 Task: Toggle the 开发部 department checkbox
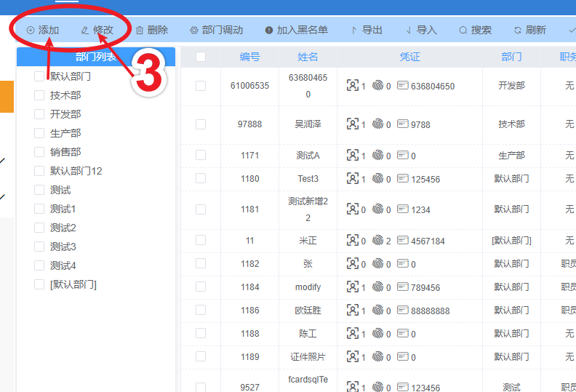tap(39, 114)
